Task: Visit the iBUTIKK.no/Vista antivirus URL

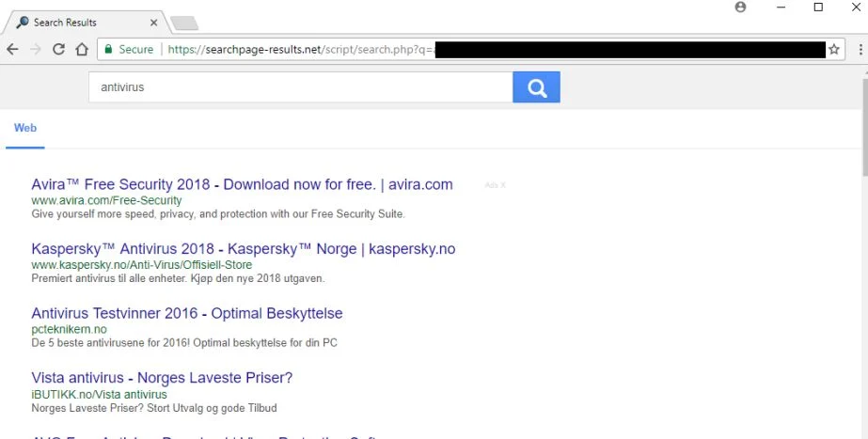Action: [99, 394]
